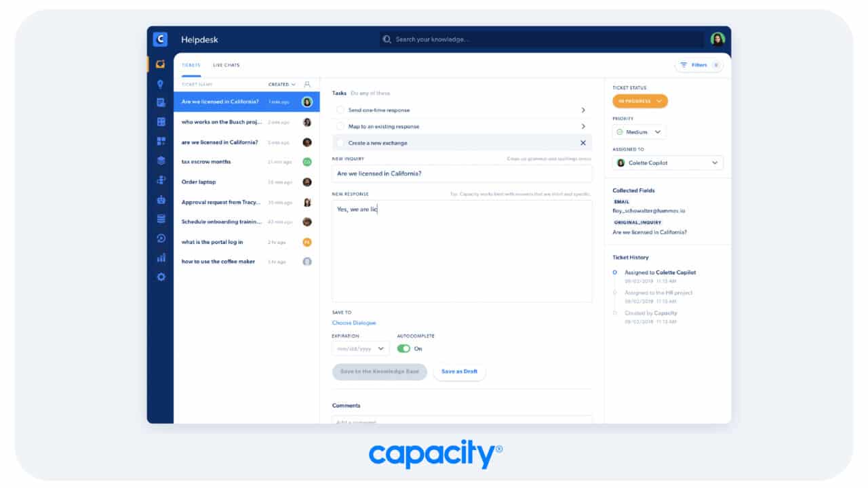The width and height of the screenshot is (868, 488).
Task: Open the Assigned To Colette Copilot dropdown
Action: point(667,163)
